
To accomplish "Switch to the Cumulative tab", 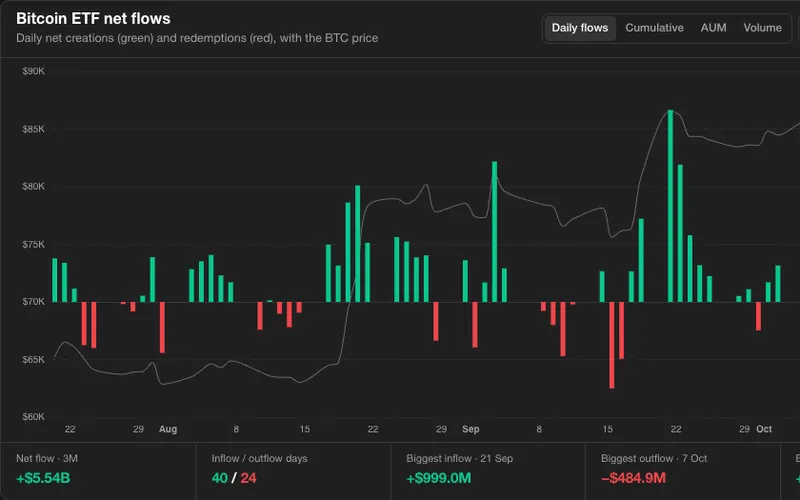I will [654, 28].
